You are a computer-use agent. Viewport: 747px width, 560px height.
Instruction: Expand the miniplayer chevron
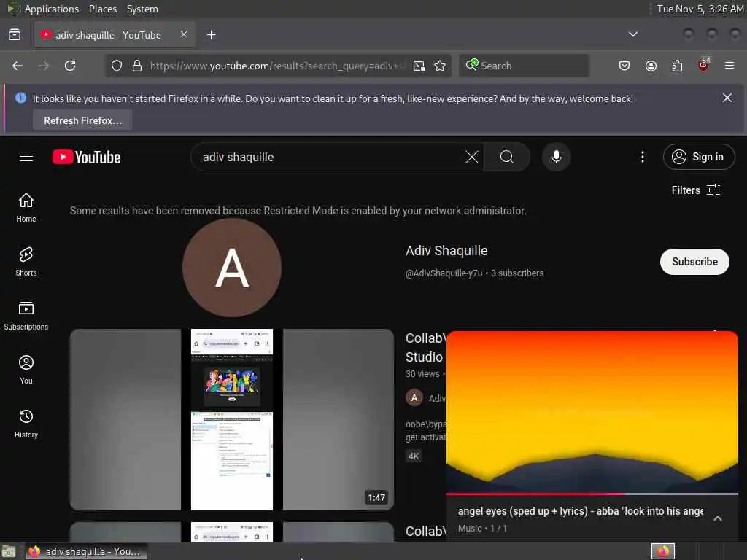(718, 518)
